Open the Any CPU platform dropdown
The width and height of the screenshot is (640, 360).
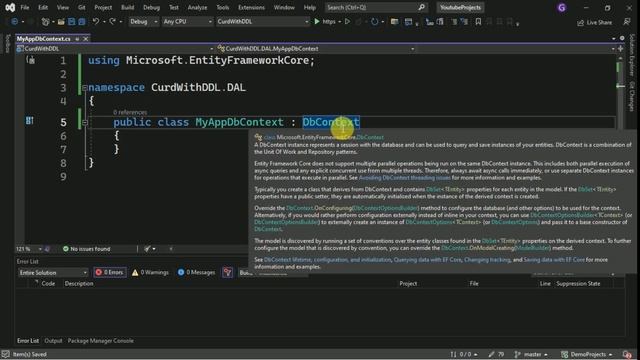pyautogui.click(x=187, y=22)
